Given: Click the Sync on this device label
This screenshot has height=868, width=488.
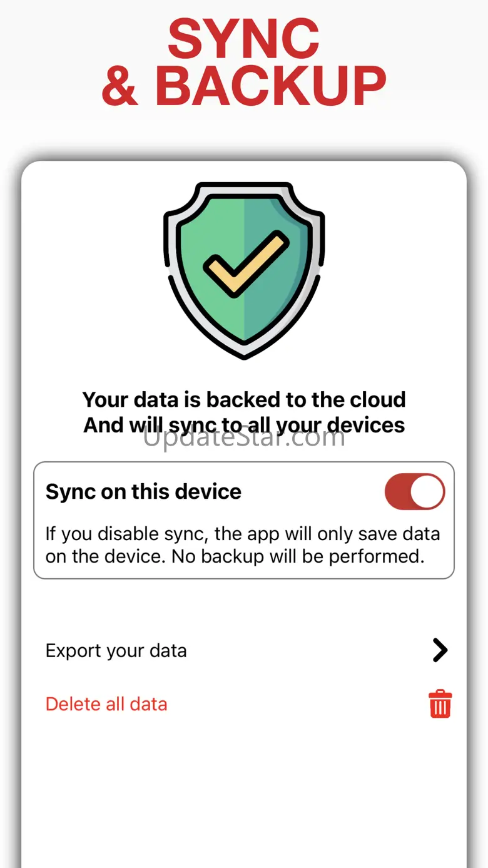Looking at the screenshot, I should pos(143,492).
